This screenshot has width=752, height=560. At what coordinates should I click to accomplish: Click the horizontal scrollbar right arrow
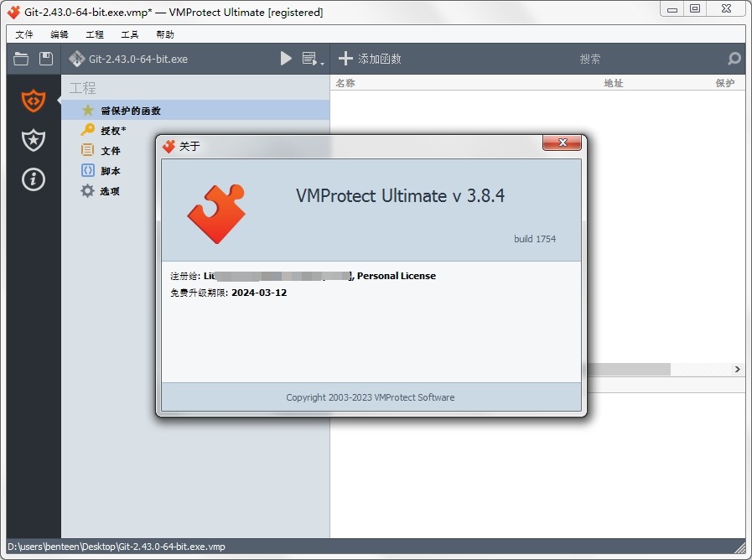(738, 369)
